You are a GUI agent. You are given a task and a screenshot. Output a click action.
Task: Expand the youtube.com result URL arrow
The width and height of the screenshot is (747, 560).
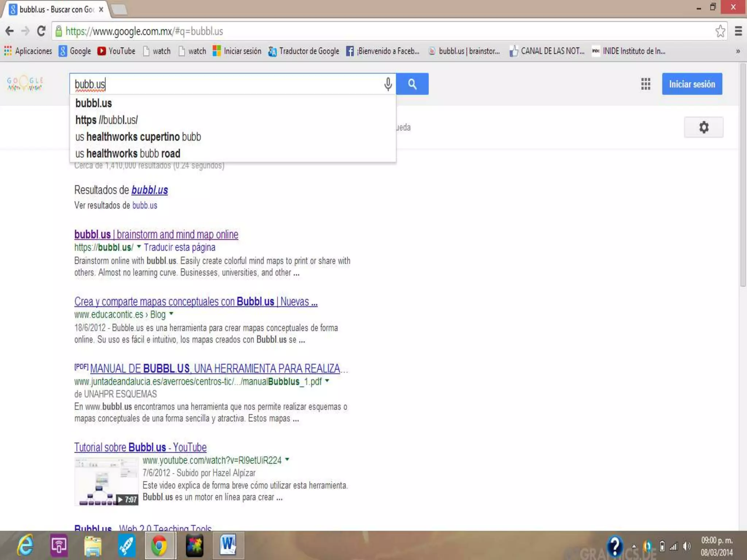pos(287,459)
